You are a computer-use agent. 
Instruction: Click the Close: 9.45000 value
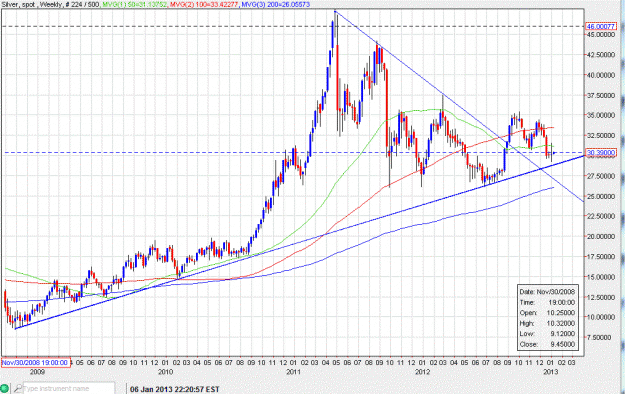click(562, 344)
